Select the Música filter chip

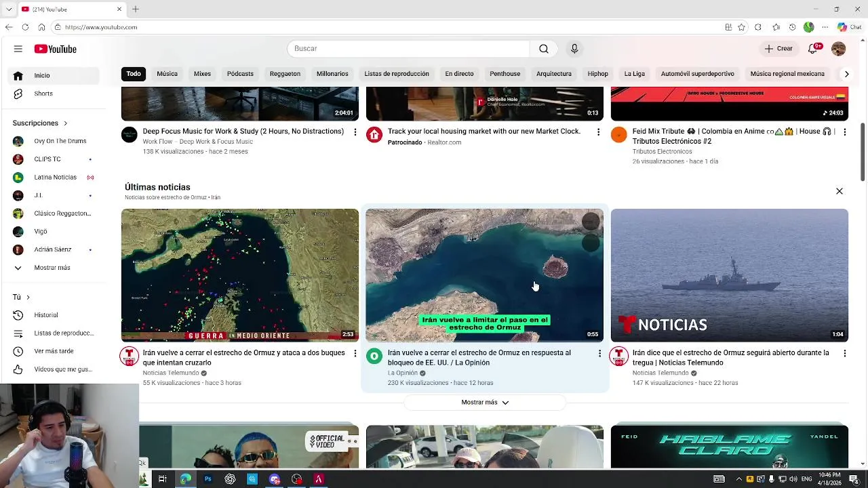tap(167, 74)
